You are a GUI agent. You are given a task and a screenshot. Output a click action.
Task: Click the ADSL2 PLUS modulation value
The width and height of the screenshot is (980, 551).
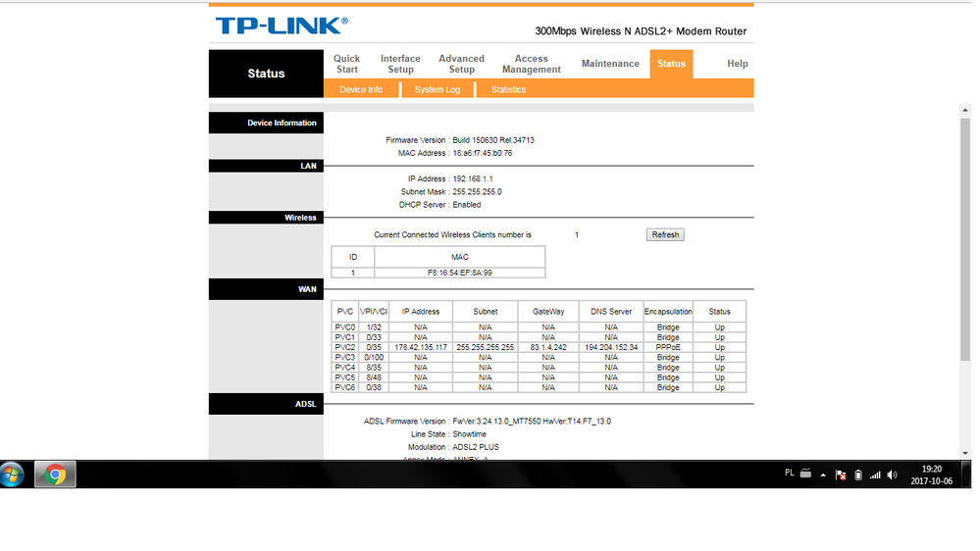[476, 447]
